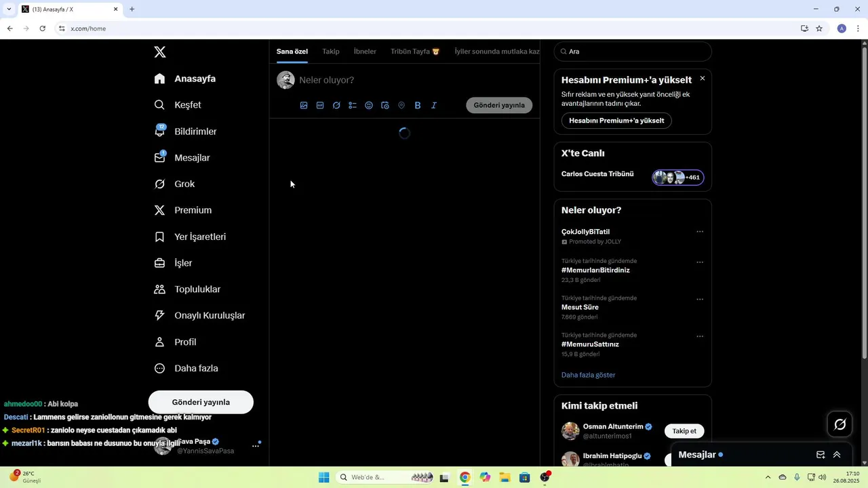
Task: Switch to İyiler sonunda mutlaka kaz tab
Action: (x=497, y=52)
